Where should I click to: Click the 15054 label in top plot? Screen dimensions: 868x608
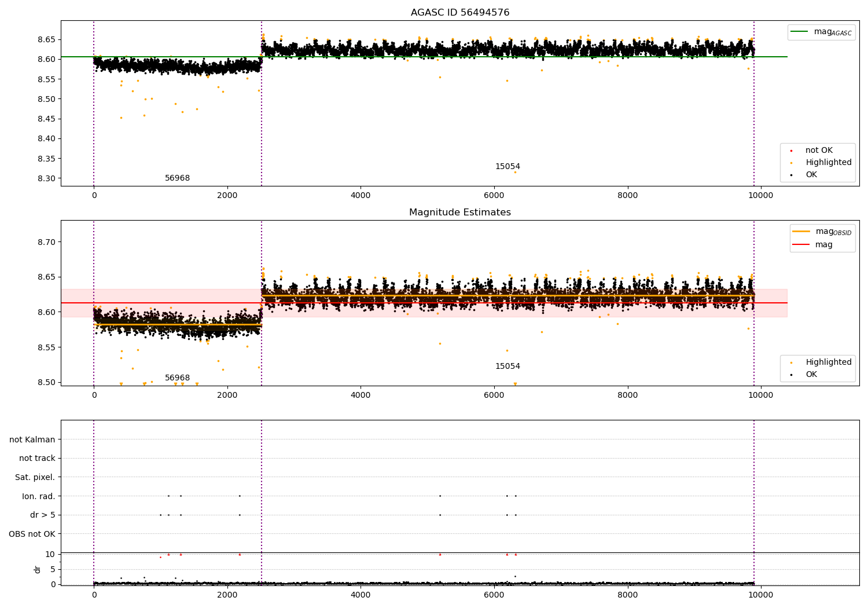point(507,167)
